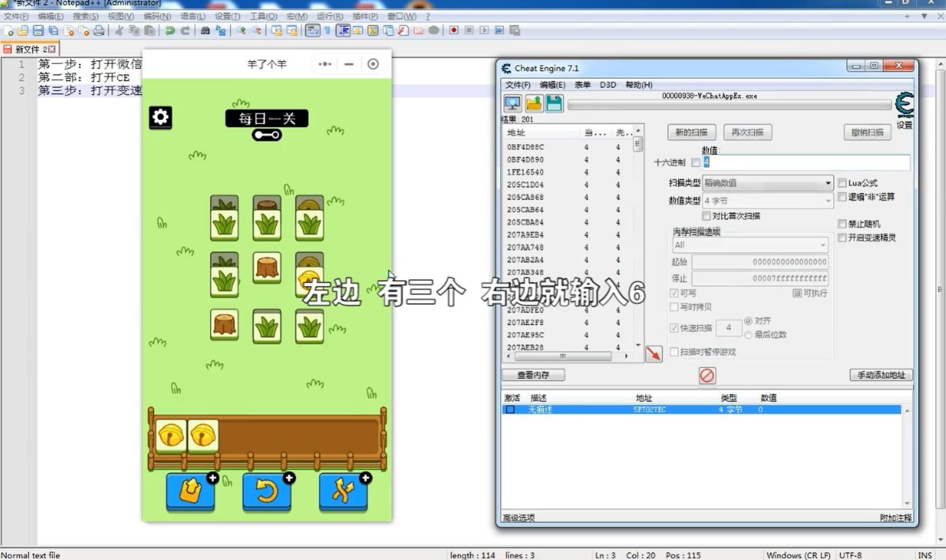Screen dimensions: 946x560
Task: Tick the 扫描时暂停游戏 checkbox
Action: (674, 352)
